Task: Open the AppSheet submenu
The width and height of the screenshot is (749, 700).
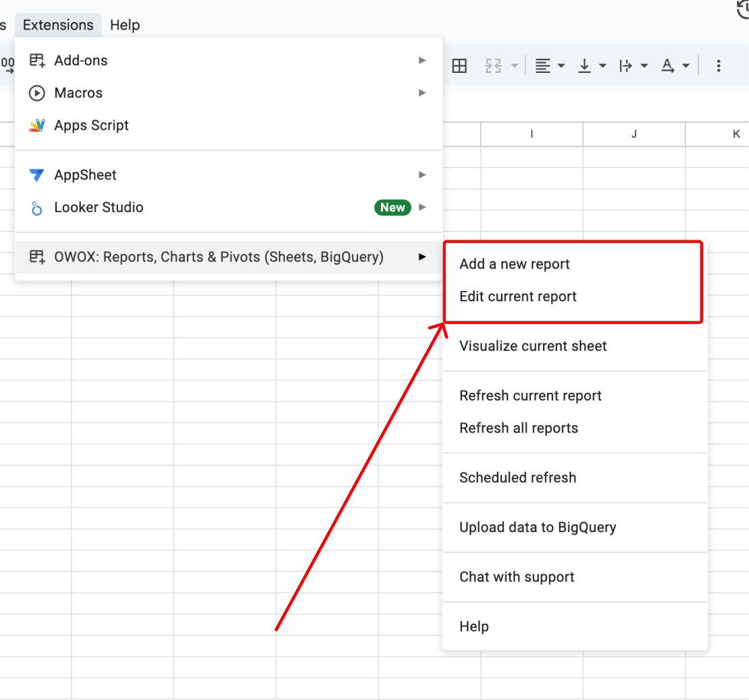Action: 228,176
